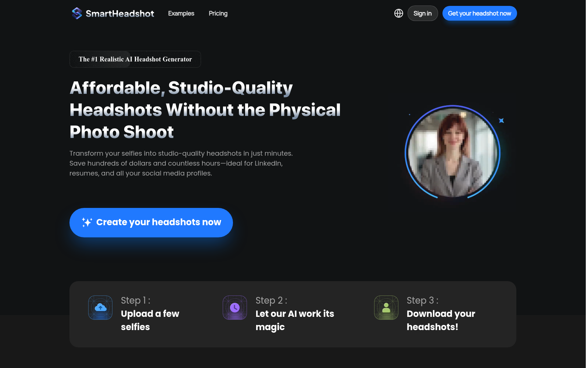Click the purple clock icon in Step 2

tap(235, 308)
